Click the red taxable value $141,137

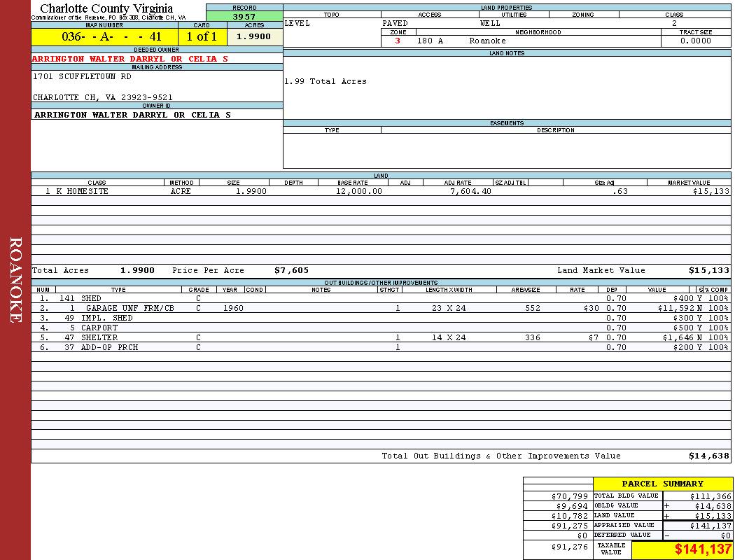pyautogui.click(x=703, y=549)
